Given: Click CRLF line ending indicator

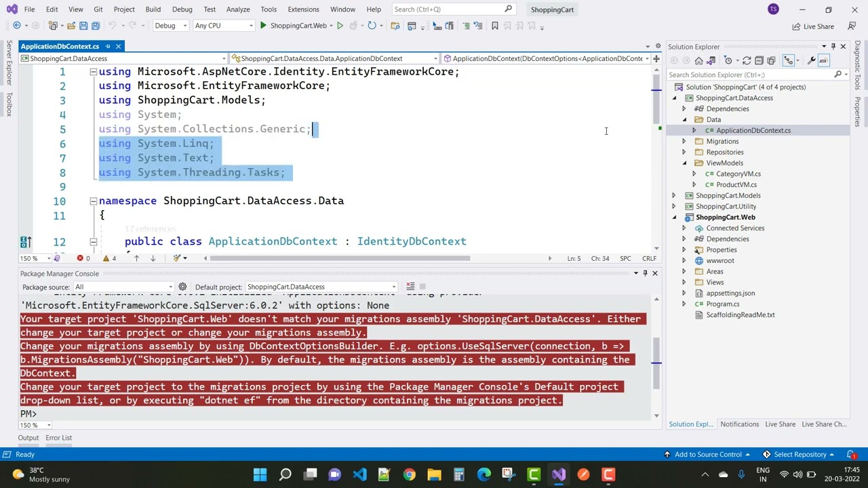Looking at the screenshot, I should tap(649, 258).
